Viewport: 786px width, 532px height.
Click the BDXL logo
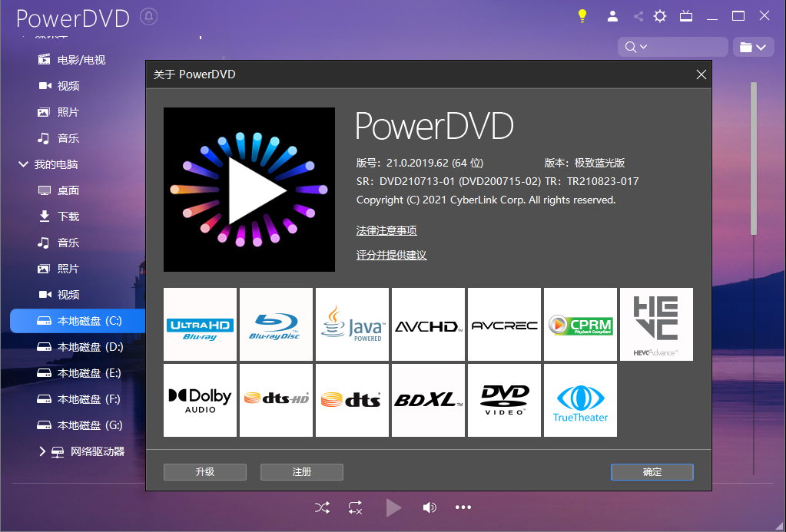[428, 400]
